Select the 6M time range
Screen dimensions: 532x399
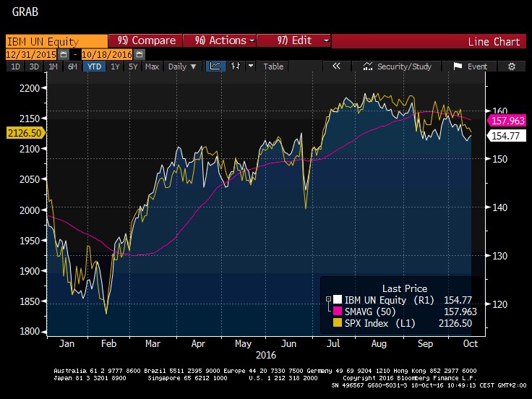pyautogui.click(x=72, y=66)
